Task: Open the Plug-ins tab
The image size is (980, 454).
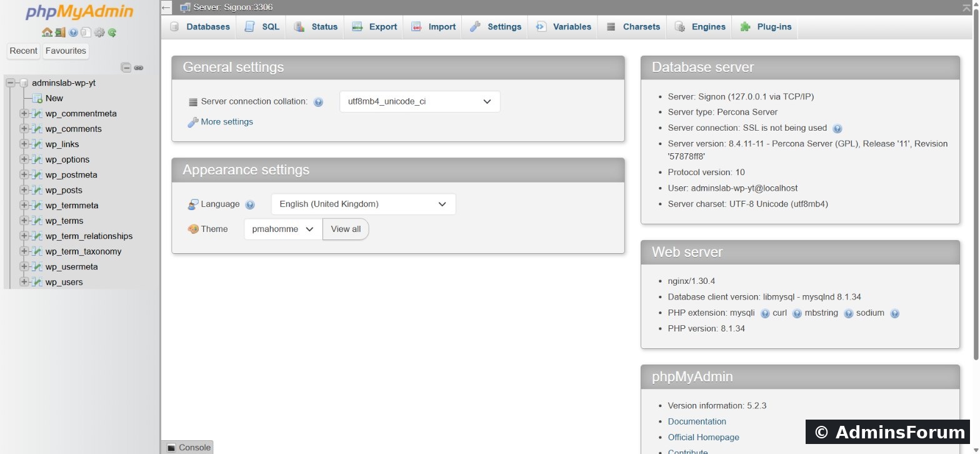Action: pos(766,27)
